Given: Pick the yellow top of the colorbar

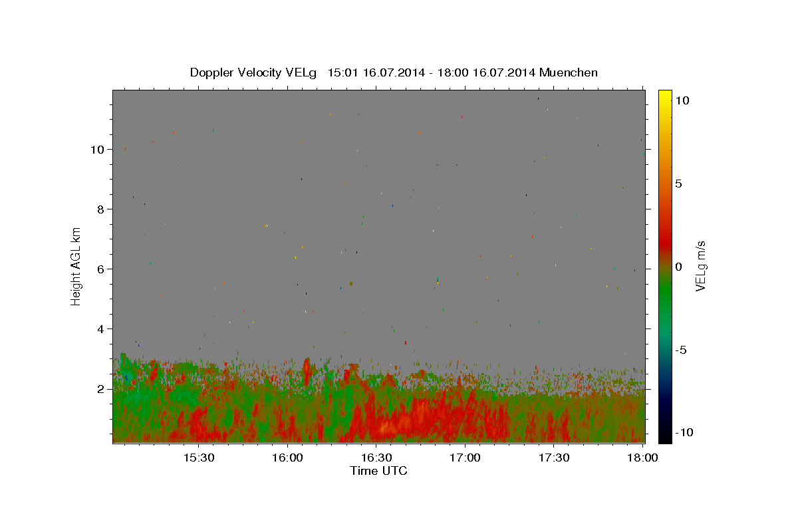Looking at the screenshot, I should [x=665, y=96].
